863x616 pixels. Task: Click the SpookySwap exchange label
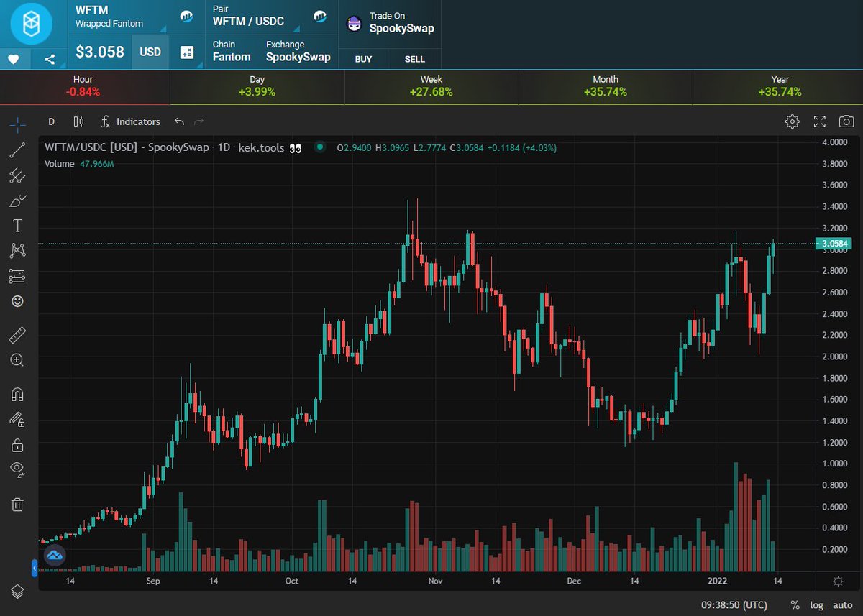pos(298,57)
